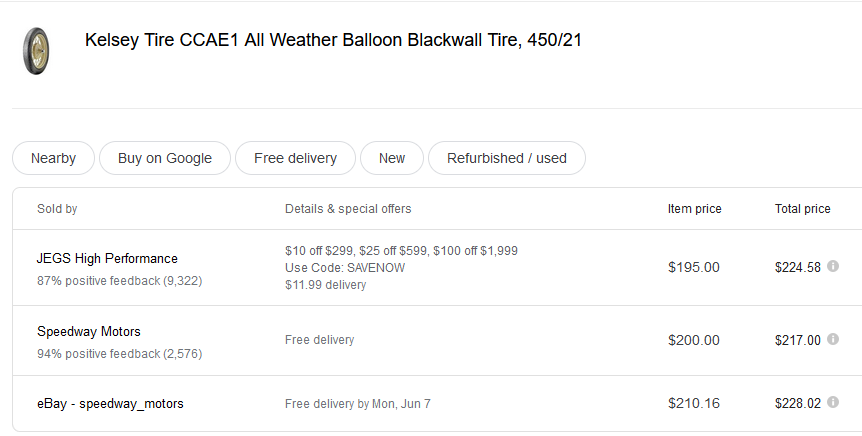Open eBay - speedway_motors seller listing

click(x=110, y=404)
